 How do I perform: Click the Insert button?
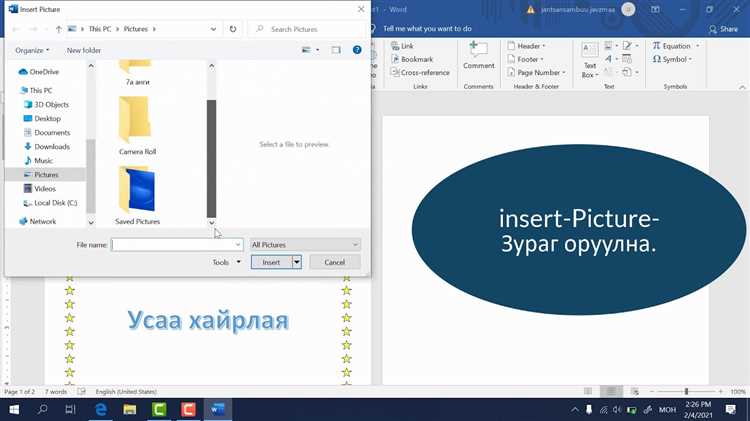click(x=271, y=262)
